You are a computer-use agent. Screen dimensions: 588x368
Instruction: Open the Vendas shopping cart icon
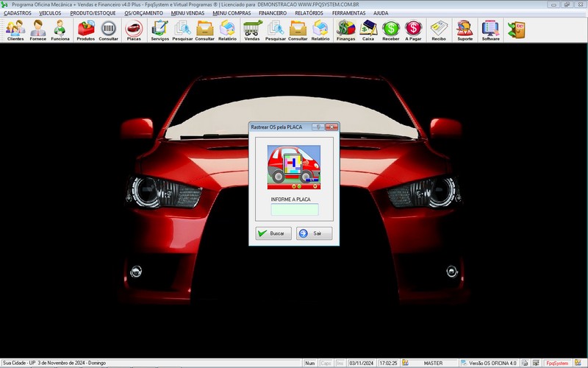tap(252, 30)
